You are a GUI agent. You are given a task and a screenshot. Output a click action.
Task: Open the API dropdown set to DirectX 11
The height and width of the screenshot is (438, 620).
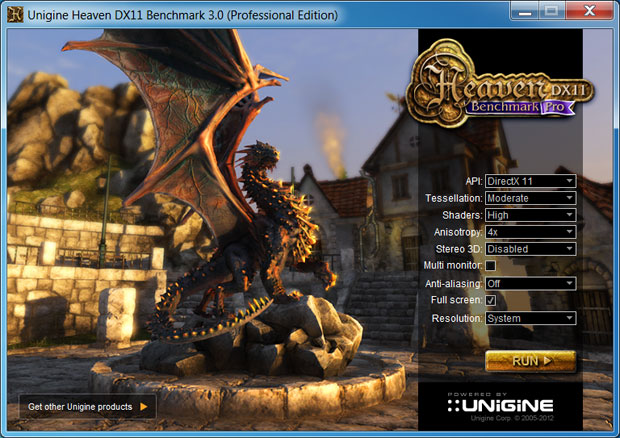pyautogui.click(x=530, y=181)
